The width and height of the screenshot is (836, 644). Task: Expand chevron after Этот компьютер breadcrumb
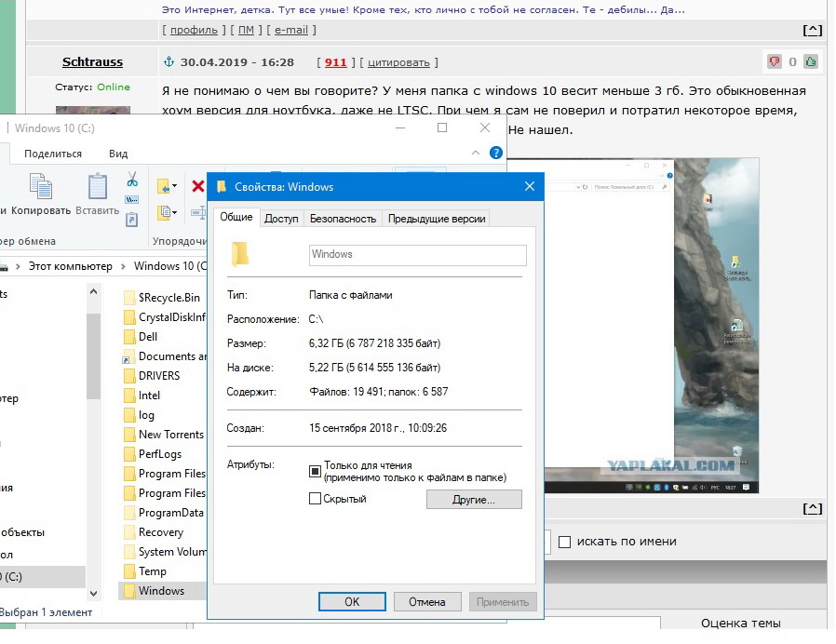click(123, 266)
